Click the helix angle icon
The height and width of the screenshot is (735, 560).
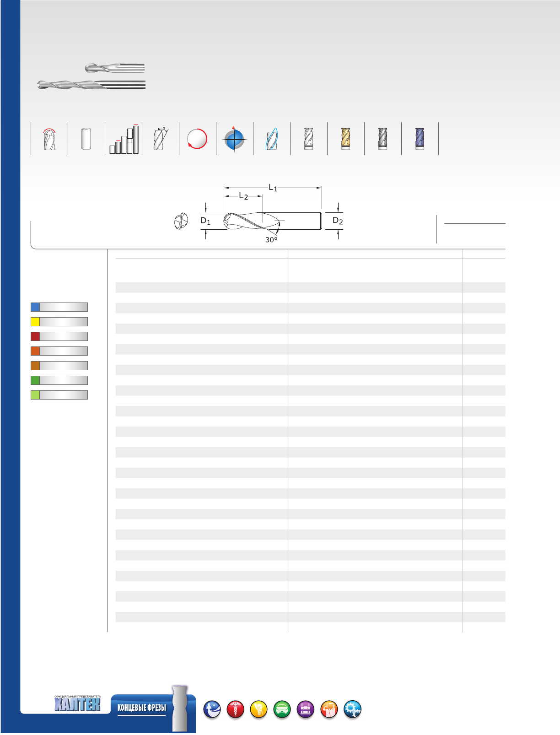point(160,138)
